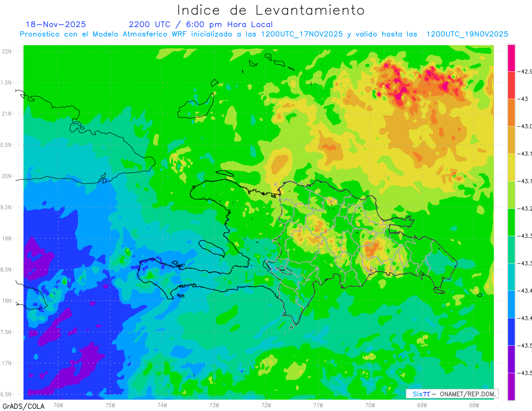The image size is (532, 411).
Task: Click the '-42.9' color scale value
Action: (525, 71)
